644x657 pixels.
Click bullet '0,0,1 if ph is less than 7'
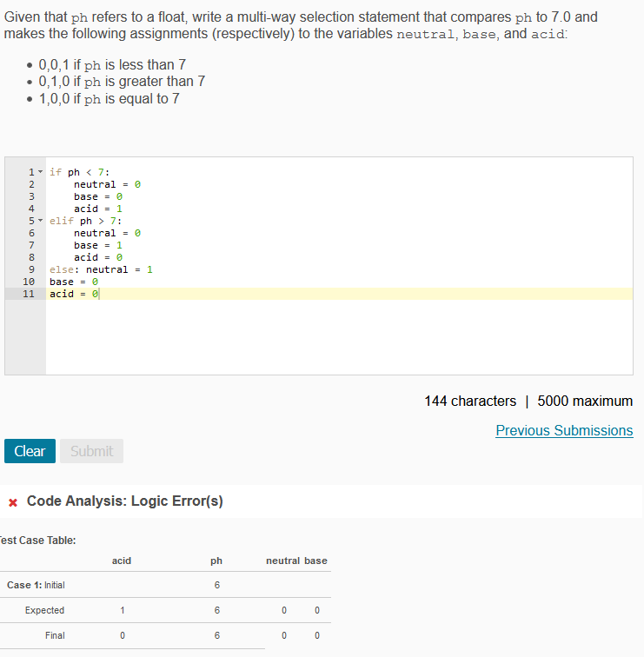[112, 64]
